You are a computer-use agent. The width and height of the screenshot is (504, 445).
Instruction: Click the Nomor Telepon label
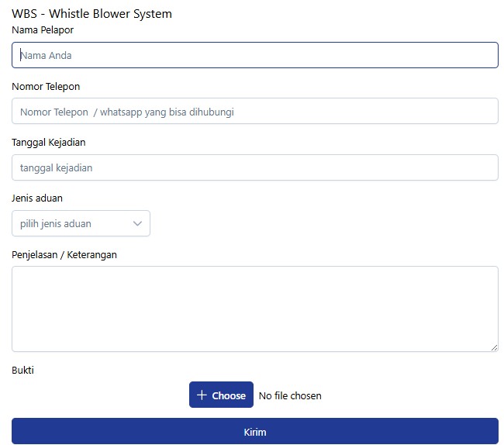pos(46,87)
